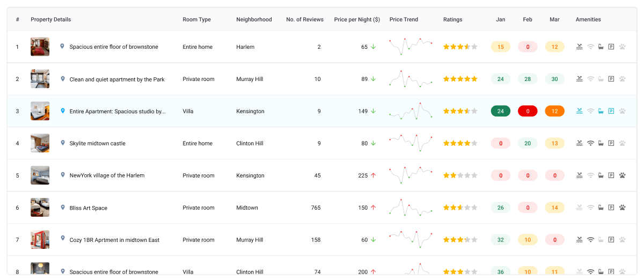The height and width of the screenshot is (280, 644).
Task: Click the Wi-Fi icon for Skylite midtown castle
Action: (590, 143)
